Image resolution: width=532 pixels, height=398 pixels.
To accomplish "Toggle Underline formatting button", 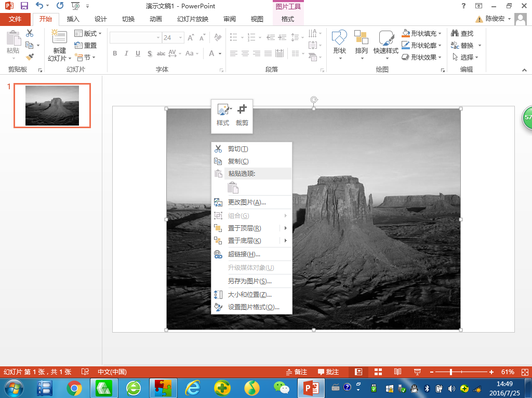I will click(138, 53).
